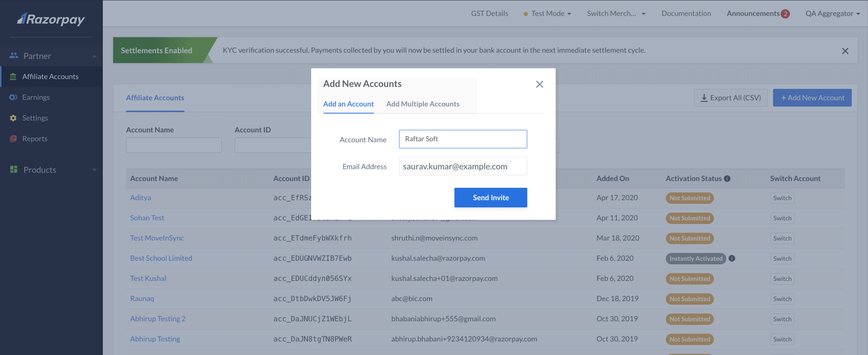Collapse the Partner section arrow

click(95, 56)
